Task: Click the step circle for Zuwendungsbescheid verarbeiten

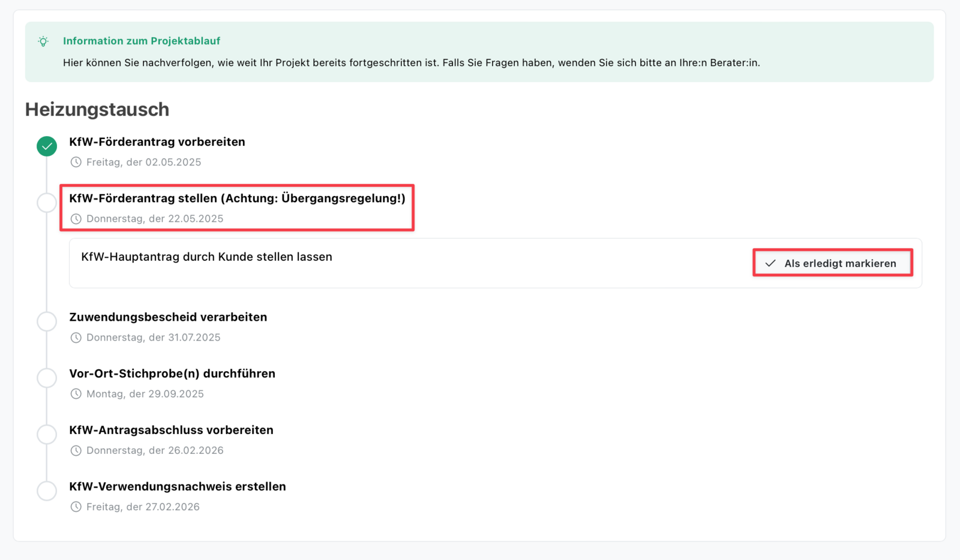Action: point(47,321)
